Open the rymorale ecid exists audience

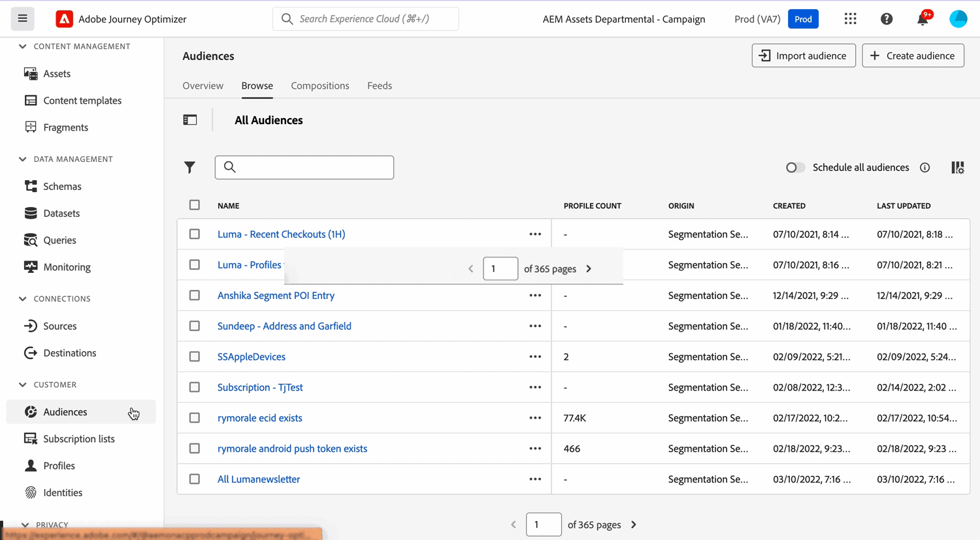click(259, 418)
